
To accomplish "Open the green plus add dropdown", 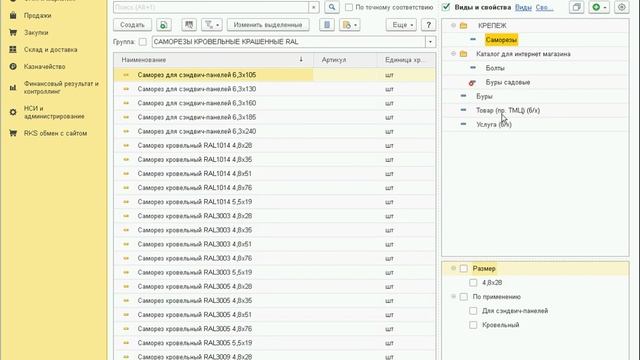I will [x=599, y=7].
